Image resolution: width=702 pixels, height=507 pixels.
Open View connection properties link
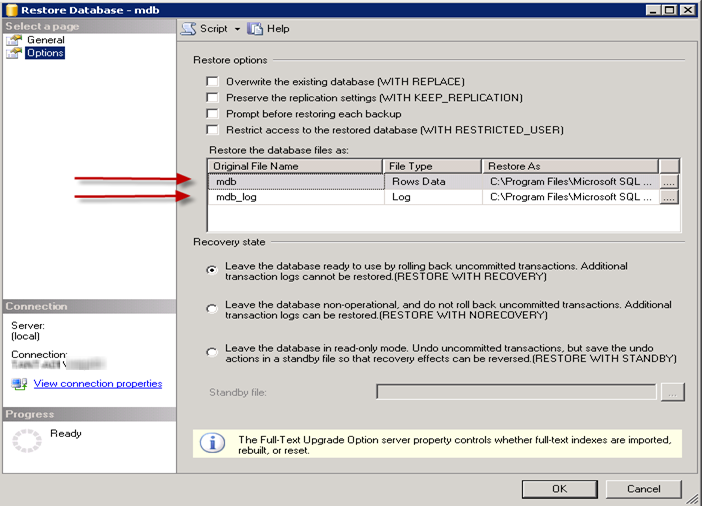click(97, 383)
